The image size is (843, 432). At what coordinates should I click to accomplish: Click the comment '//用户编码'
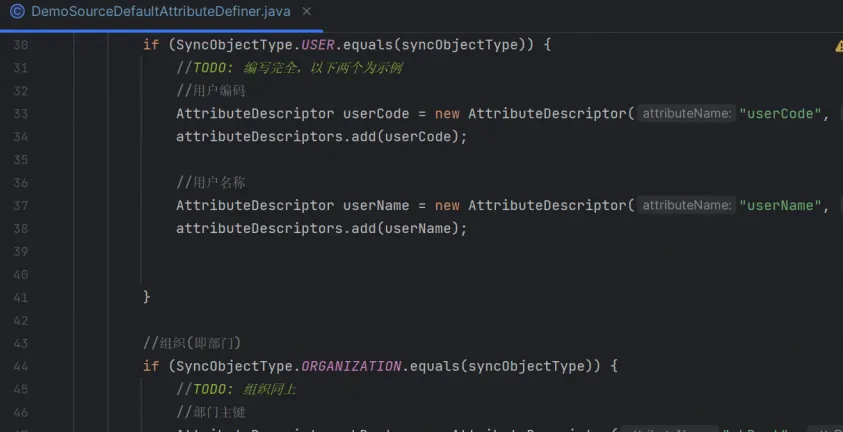point(211,91)
